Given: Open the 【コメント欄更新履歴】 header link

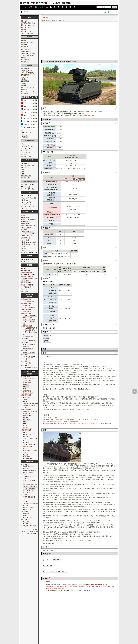Looking at the screenshot, I should pyautogui.click(x=63, y=3).
